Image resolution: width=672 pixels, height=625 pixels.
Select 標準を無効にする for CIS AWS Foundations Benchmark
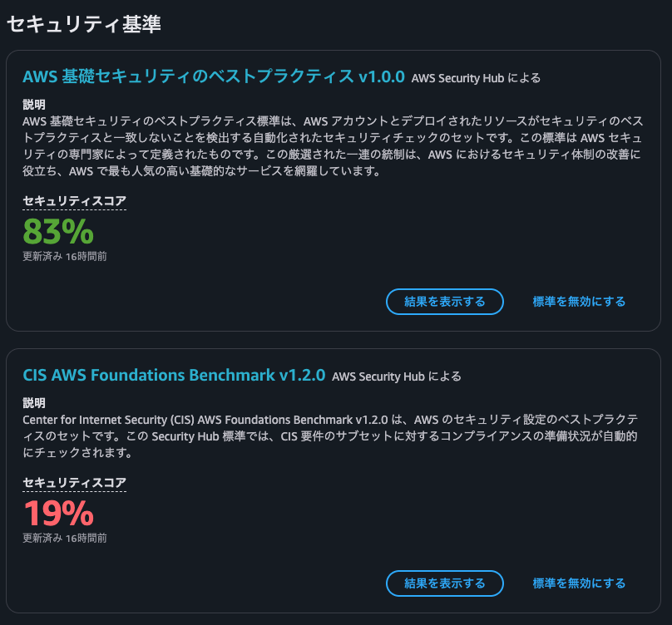(x=579, y=583)
